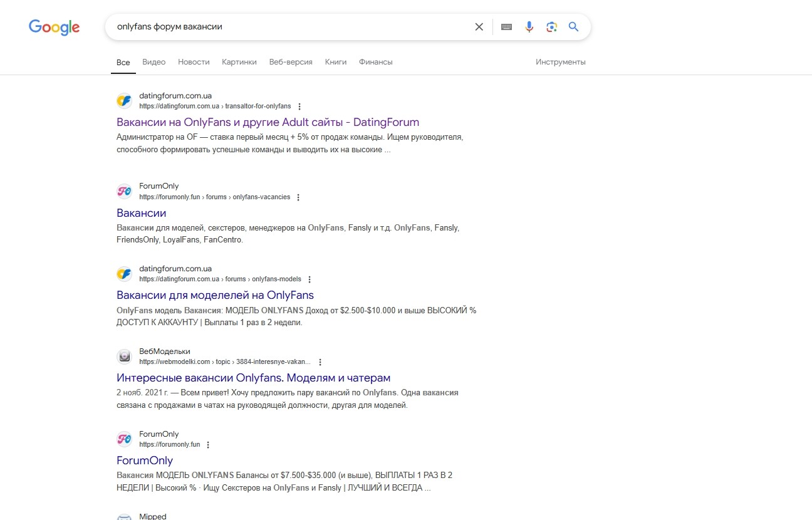Open the Вакансии ForumOnly result title
This screenshot has height=520, width=812.
click(x=142, y=213)
